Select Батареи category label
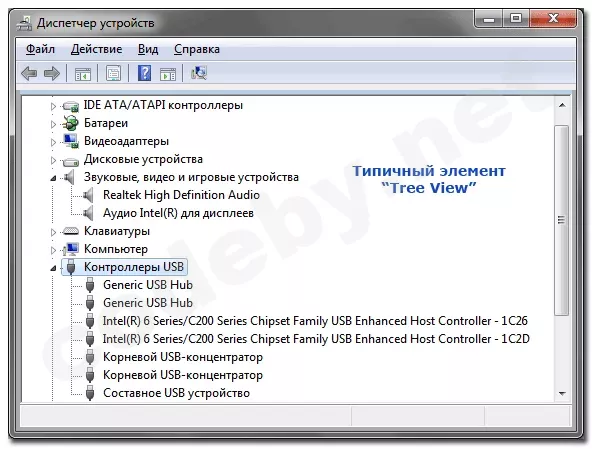The height and width of the screenshot is (449, 592). 106,123
